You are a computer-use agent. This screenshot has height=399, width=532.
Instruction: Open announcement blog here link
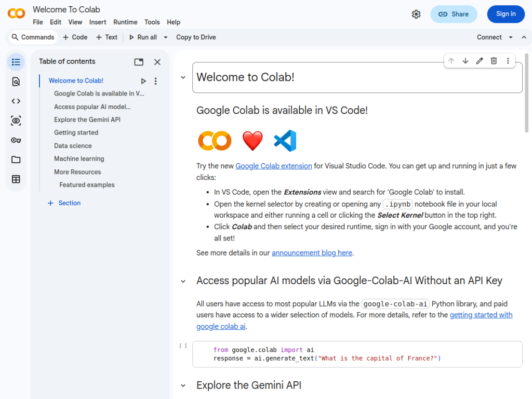[312, 253]
